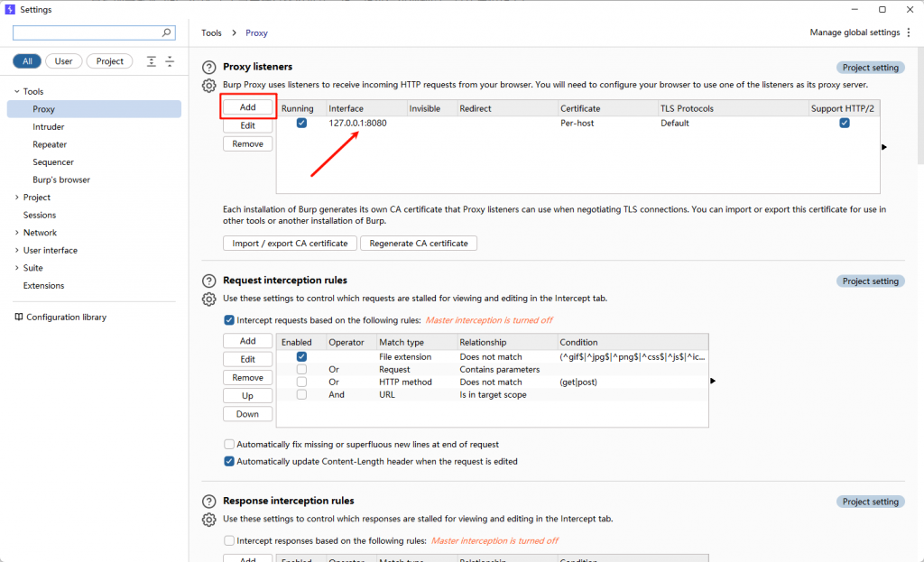The height and width of the screenshot is (562, 924).
Task: Click the book icon beside Configuration library
Action: click(19, 317)
